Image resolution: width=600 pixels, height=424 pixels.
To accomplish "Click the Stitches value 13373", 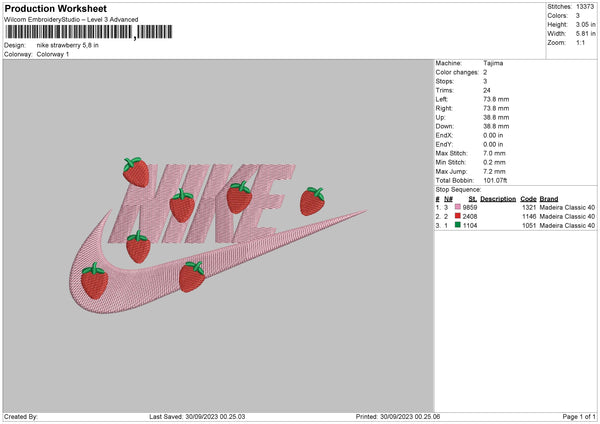I will [585, 7].
